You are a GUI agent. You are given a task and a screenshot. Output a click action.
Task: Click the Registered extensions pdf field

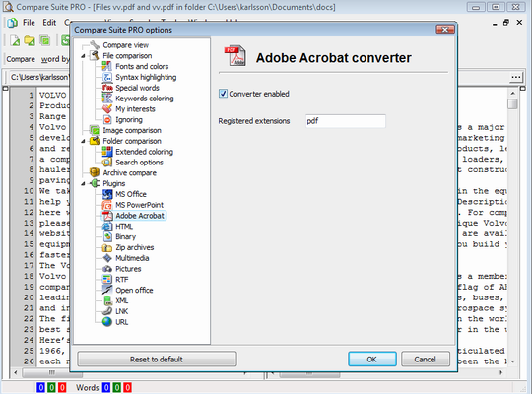tap(346, 121)
